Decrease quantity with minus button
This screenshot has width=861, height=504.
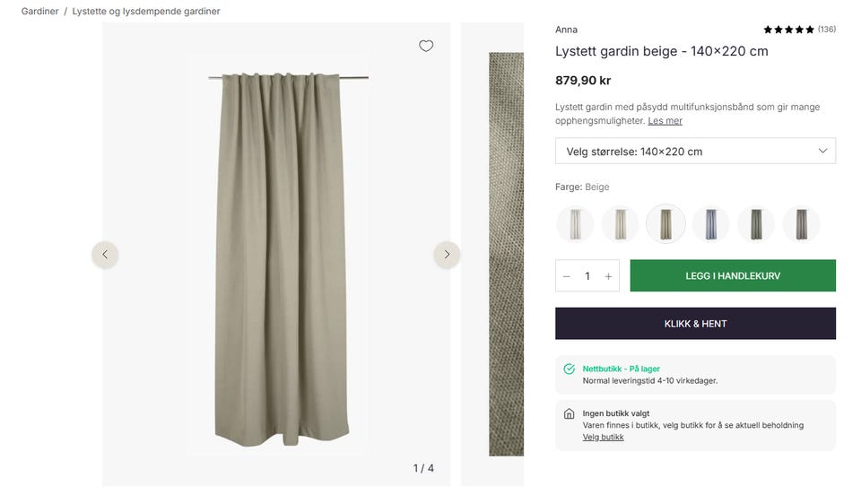(567, 276)
